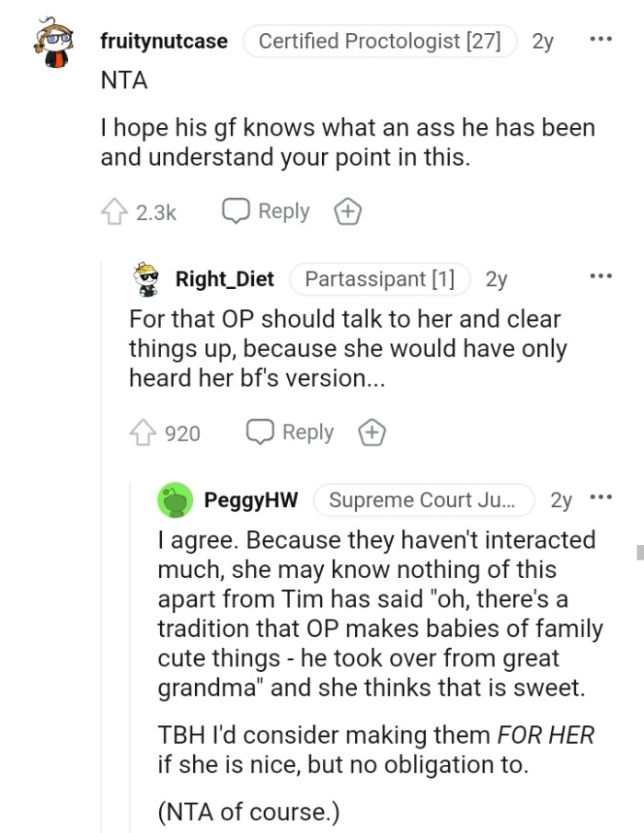The height and width of the screenshot is (833, 644).
Task: Open the options menu on fruitynutcase's comment
Action: (x=601, y=37)
